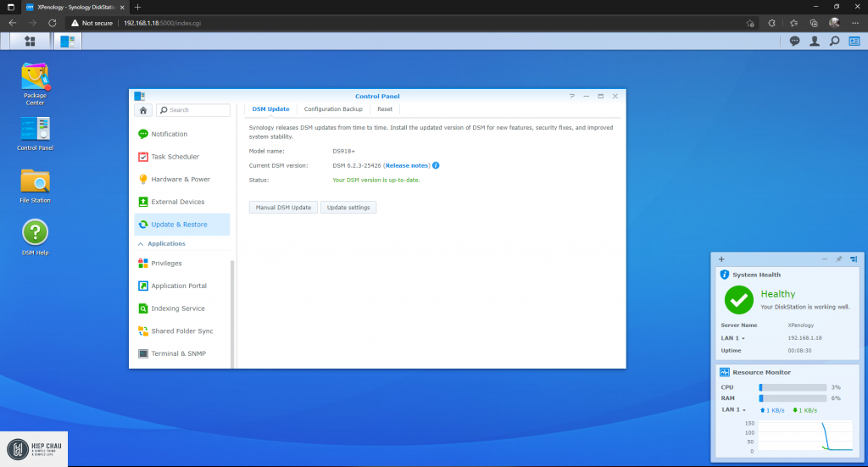
Task: Select Task Scheduler in the sidebar
Action: click(x=182, y=157)
